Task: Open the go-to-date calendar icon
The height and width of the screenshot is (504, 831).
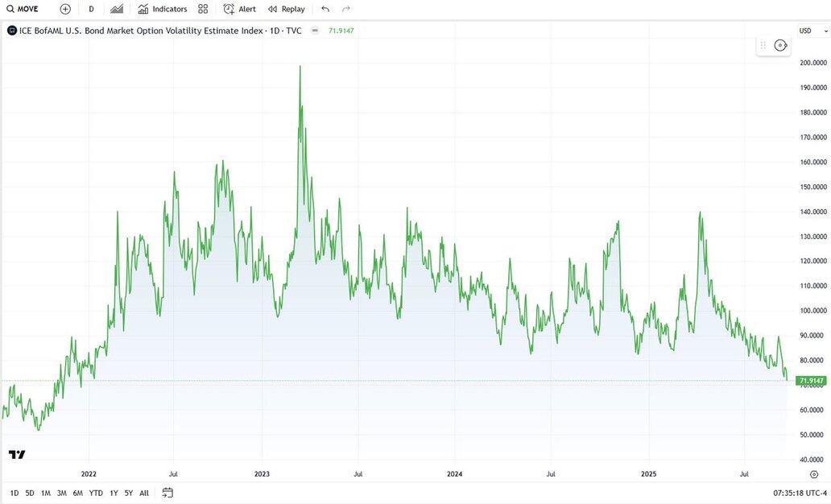Action: [167, 493]
